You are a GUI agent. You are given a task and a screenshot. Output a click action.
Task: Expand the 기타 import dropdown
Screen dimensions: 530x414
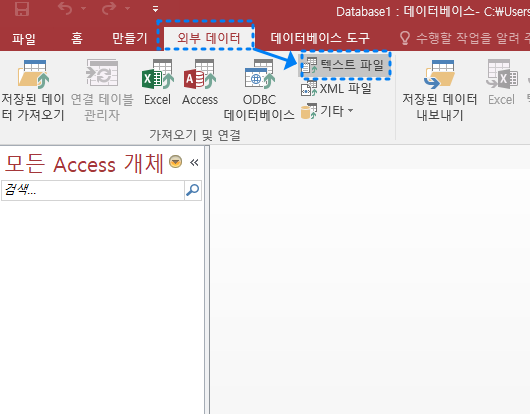click(327, 112)
